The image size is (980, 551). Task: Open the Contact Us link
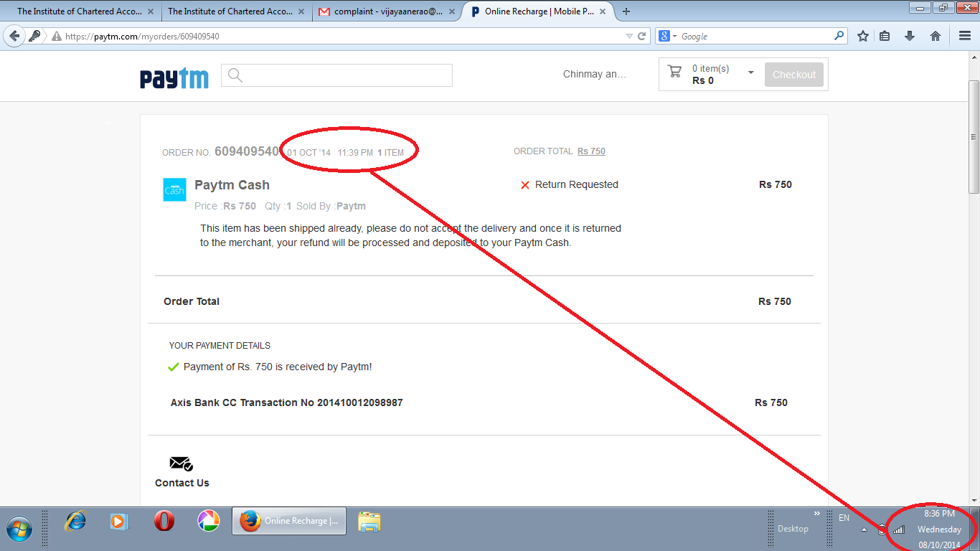(182, 483)
